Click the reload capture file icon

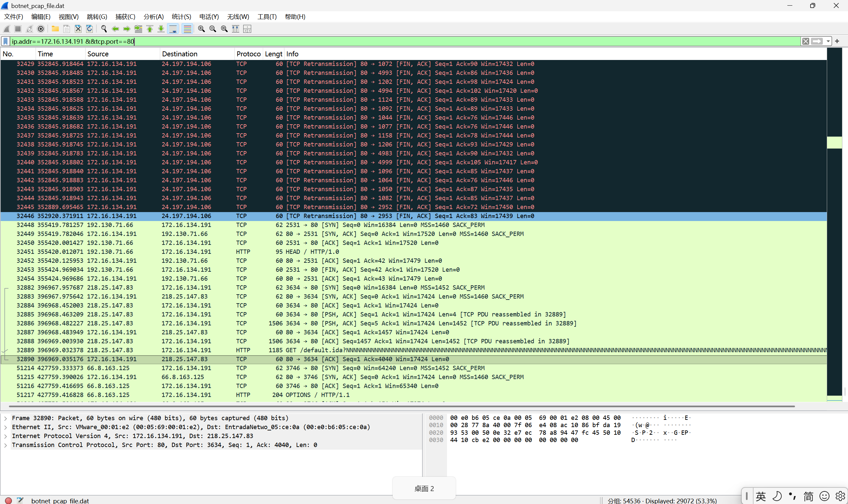(x=89, y=29)
